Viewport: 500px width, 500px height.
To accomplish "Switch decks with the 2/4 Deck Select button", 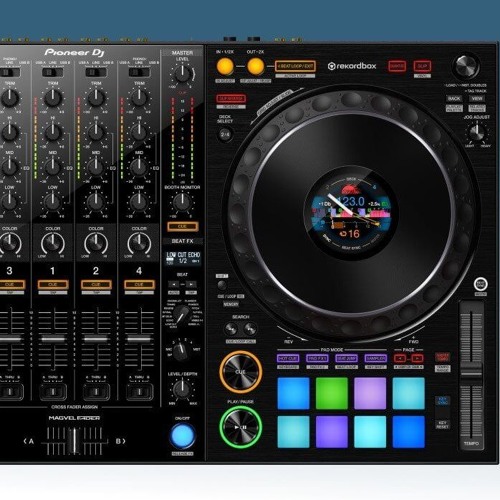I will (x=225, y=135).
